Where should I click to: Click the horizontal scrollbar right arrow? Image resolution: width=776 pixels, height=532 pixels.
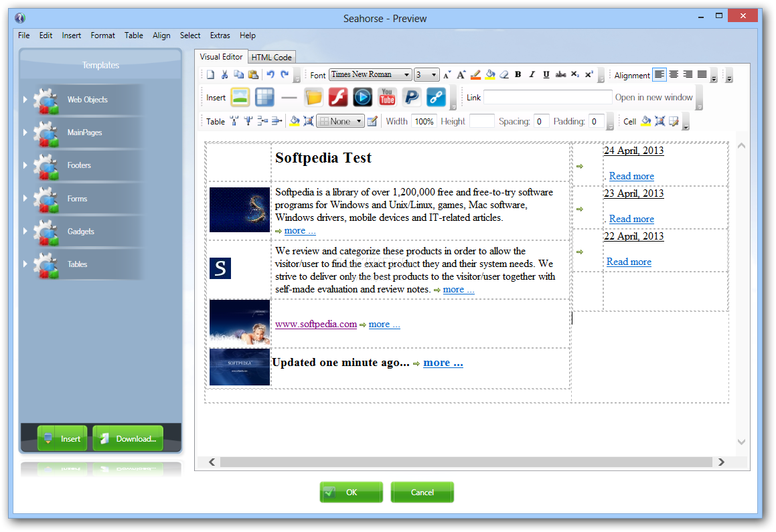(721, 462)
